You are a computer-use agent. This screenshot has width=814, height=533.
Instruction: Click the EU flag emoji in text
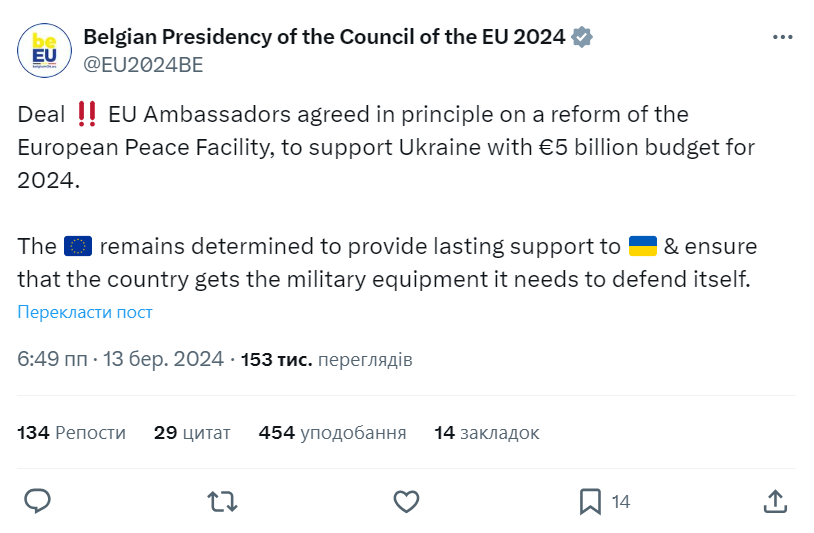point(77,246)
